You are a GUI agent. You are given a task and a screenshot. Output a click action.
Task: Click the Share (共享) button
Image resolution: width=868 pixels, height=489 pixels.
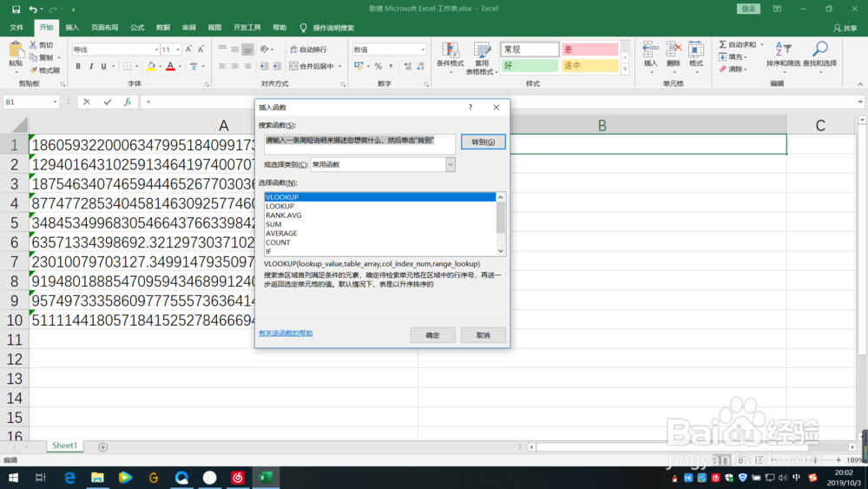(845, 28)
